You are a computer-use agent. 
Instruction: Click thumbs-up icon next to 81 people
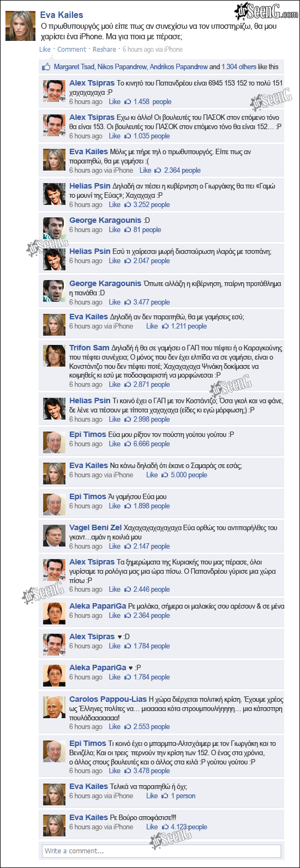pos(128,230)
